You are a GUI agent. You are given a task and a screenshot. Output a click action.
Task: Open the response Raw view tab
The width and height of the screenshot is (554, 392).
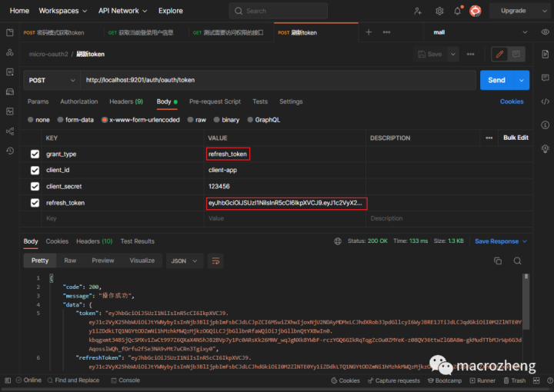(x=70, y=261)
